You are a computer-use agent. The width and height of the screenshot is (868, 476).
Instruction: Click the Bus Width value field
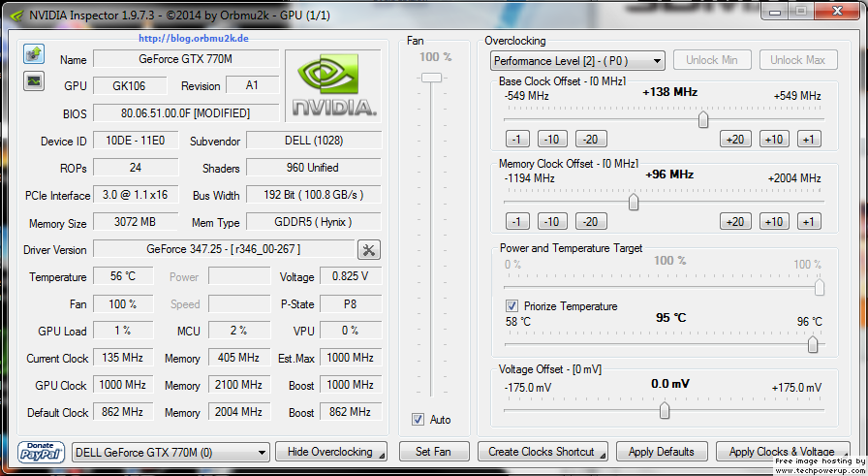pyautogui.click(x=314, y=195)
